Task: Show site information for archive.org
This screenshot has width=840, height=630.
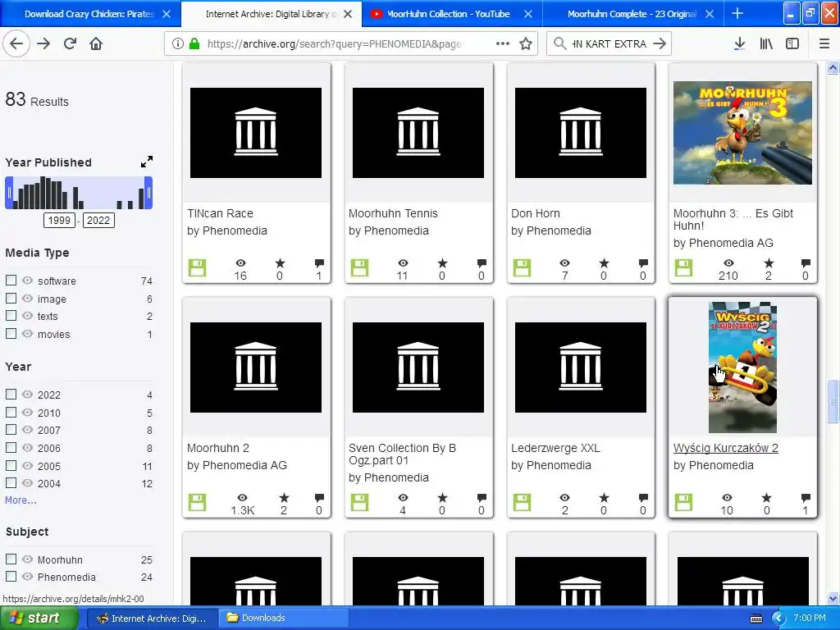Action: click(x=178, y=44)
